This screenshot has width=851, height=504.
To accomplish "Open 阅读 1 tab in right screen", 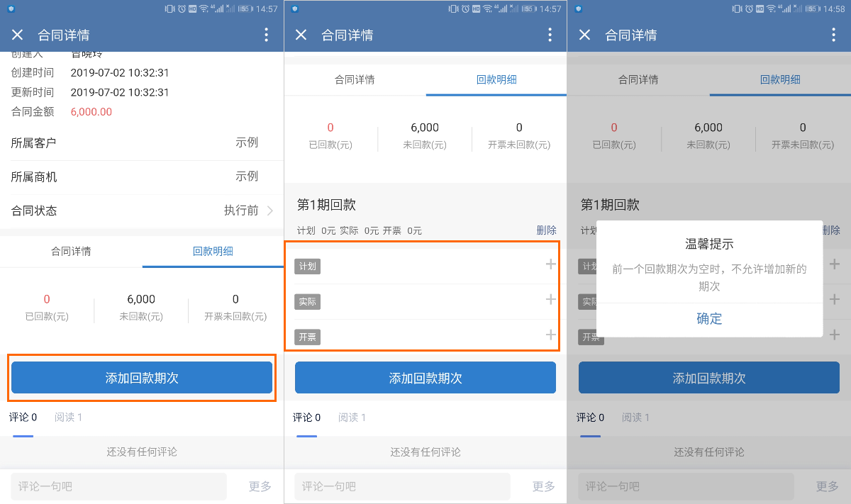I will 636,418.
